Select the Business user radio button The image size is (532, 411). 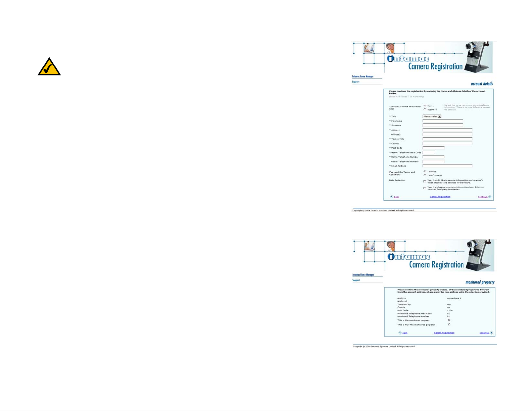click(425, 110)
